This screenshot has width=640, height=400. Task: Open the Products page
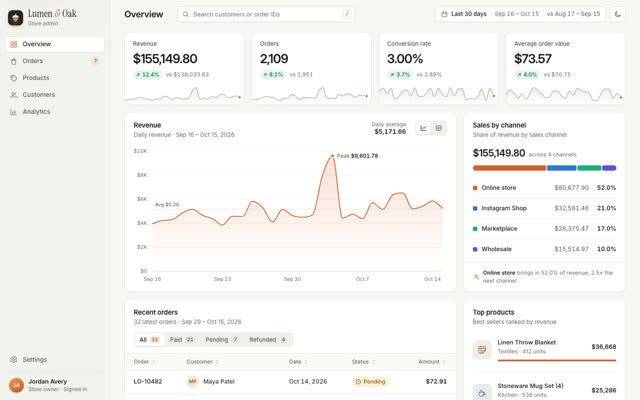click(x=55, y=78)
